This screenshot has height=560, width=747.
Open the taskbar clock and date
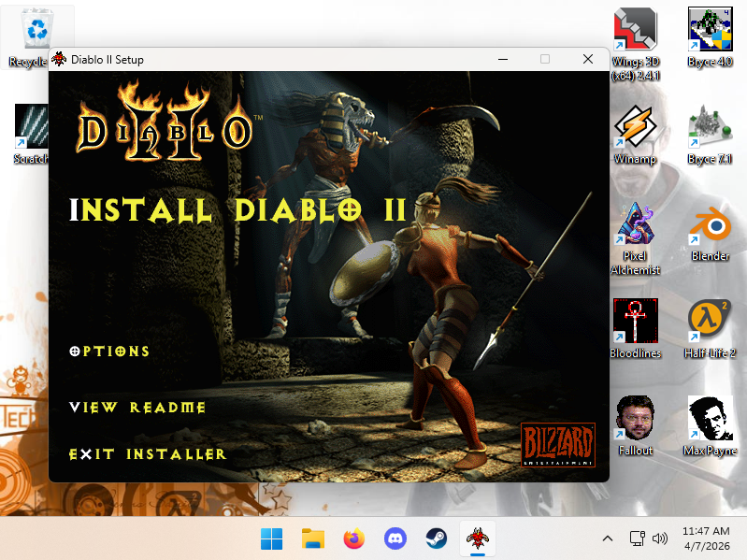coord(706,538)
